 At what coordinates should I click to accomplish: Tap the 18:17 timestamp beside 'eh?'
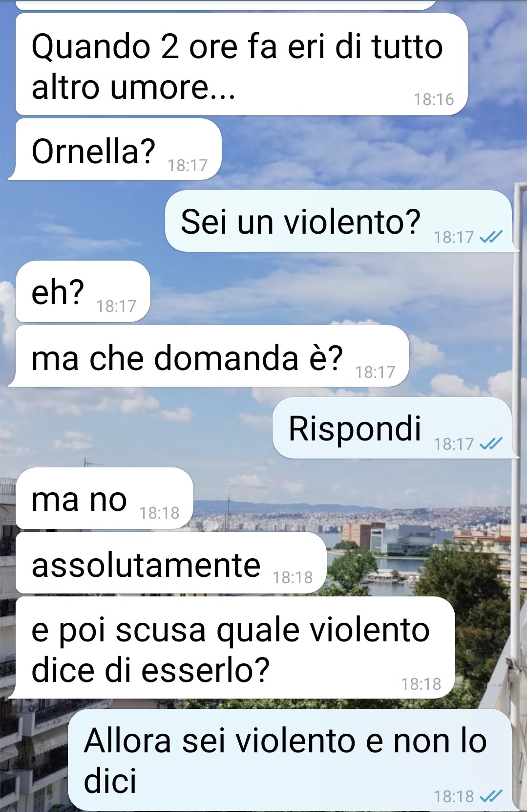(116, 306)
